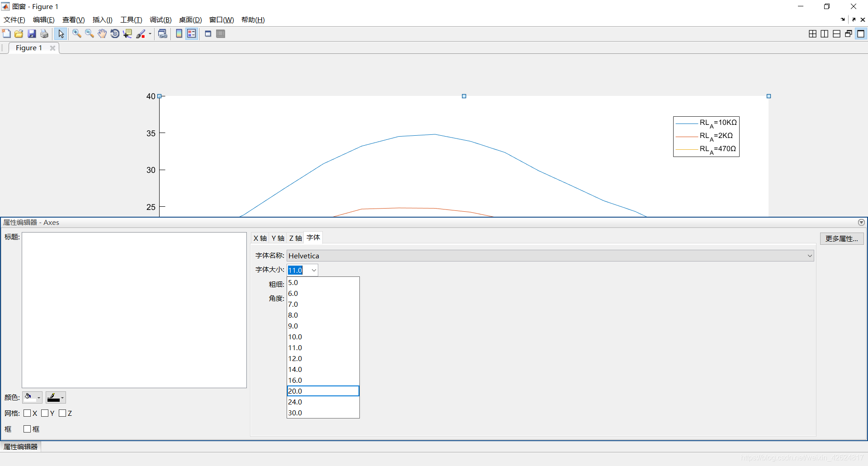Open the 文件(F) menu
The width and height of the screenshot is (868, 466).
point(14,20)
